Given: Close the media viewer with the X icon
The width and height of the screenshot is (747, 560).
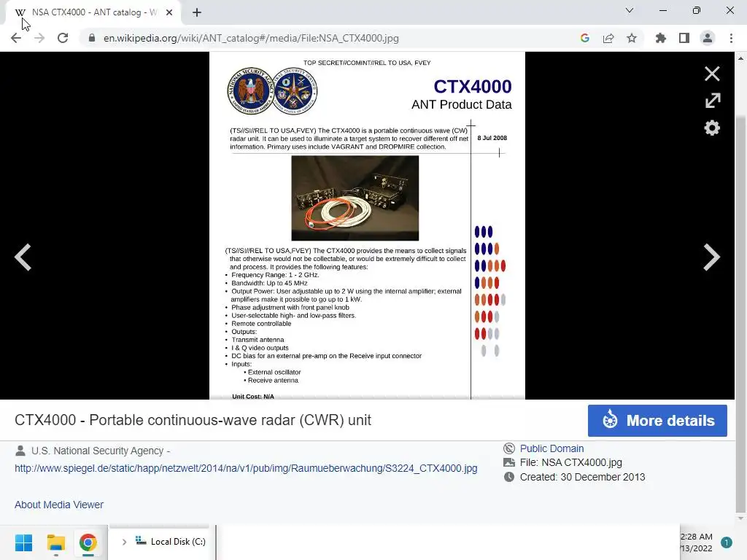Looking at the screenshot, I should click(712, 74).
